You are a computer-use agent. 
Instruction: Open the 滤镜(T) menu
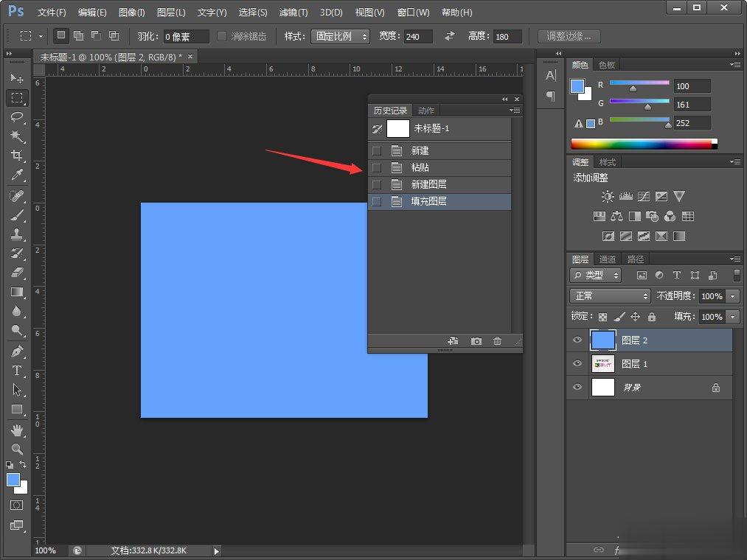(x=293, y=13)
